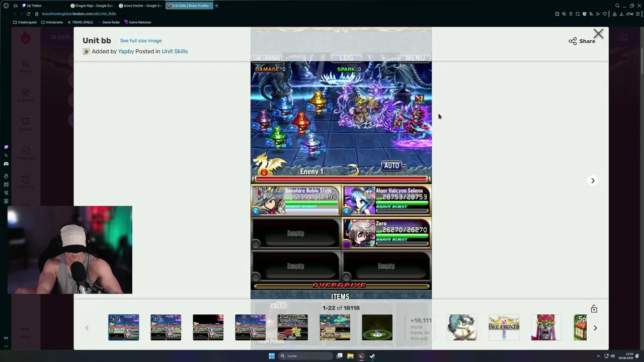Open a new browser tab
Viewport: 644px width, 362px height.
pos(216,6)
